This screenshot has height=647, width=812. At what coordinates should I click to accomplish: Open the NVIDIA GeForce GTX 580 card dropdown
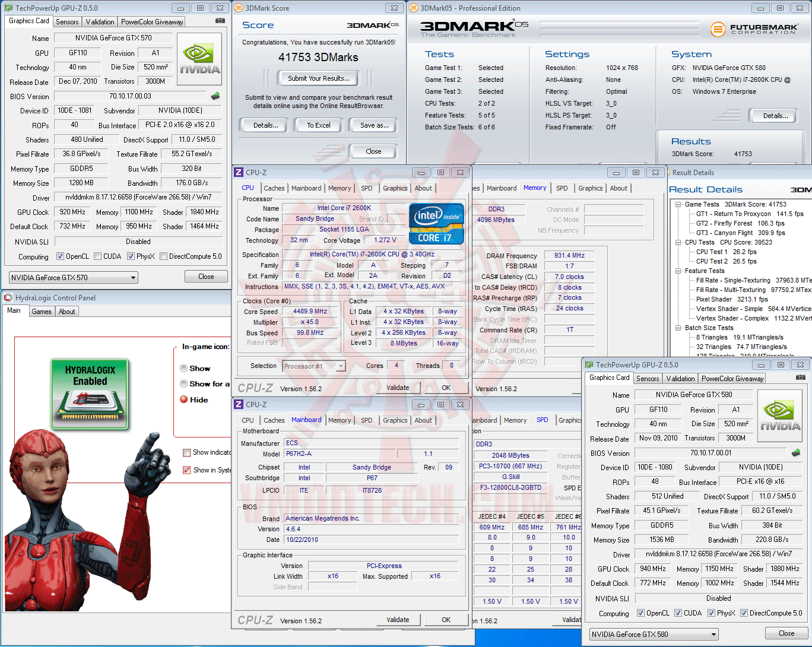pos(654,634)
